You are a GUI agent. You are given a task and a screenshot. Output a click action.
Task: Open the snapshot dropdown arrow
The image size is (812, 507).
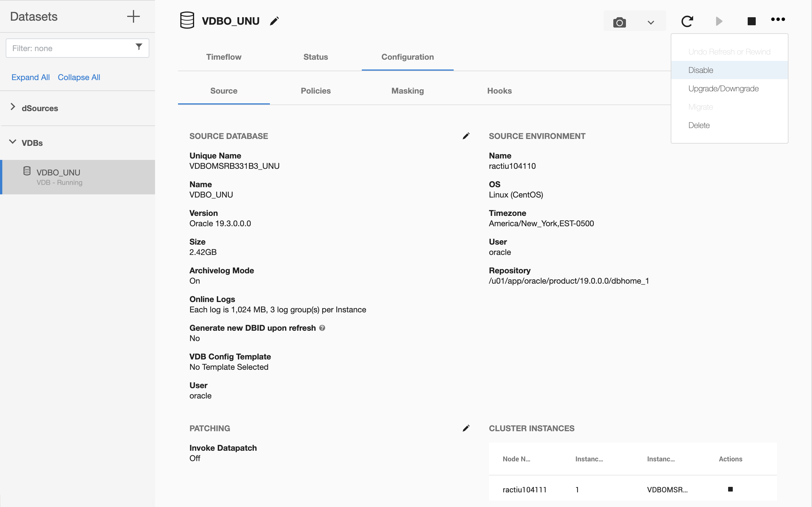[x=650, y=22]
